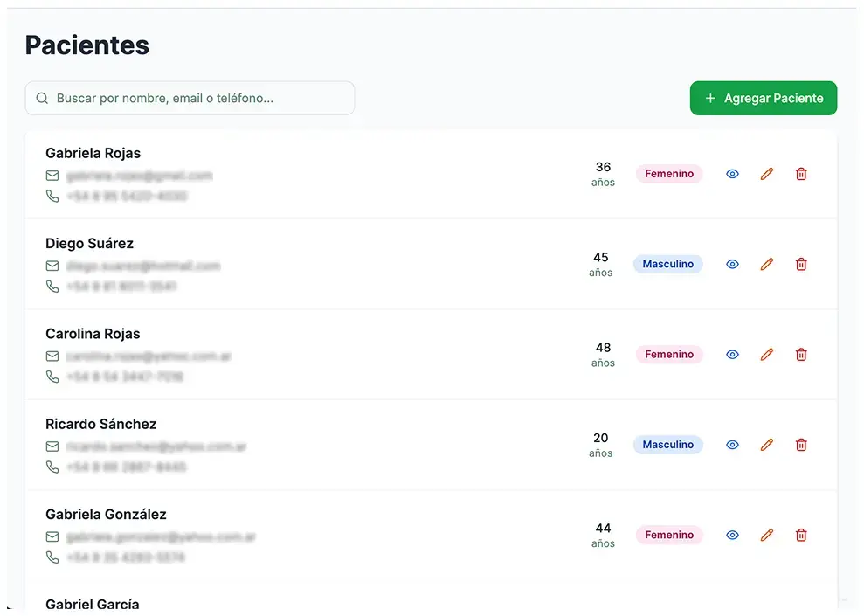The image size is (864, 616).
Task: Focus the patient search input field
Action: 201,99
